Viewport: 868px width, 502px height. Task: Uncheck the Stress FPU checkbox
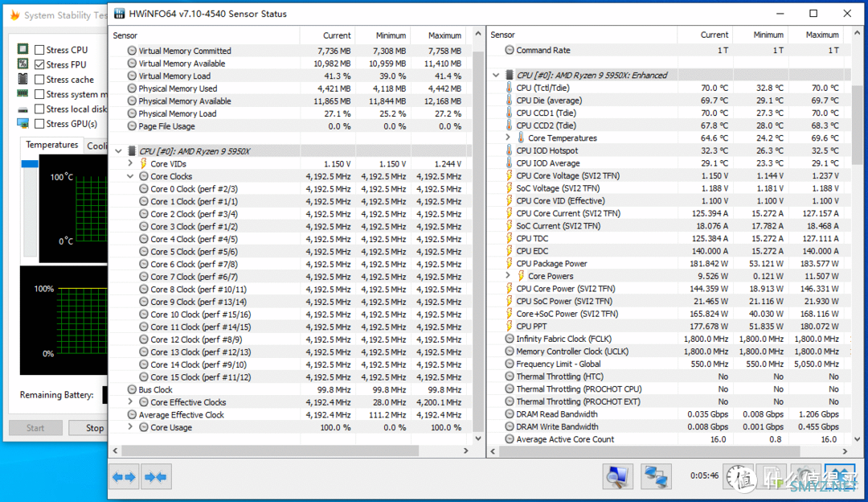tap(39, 64)
